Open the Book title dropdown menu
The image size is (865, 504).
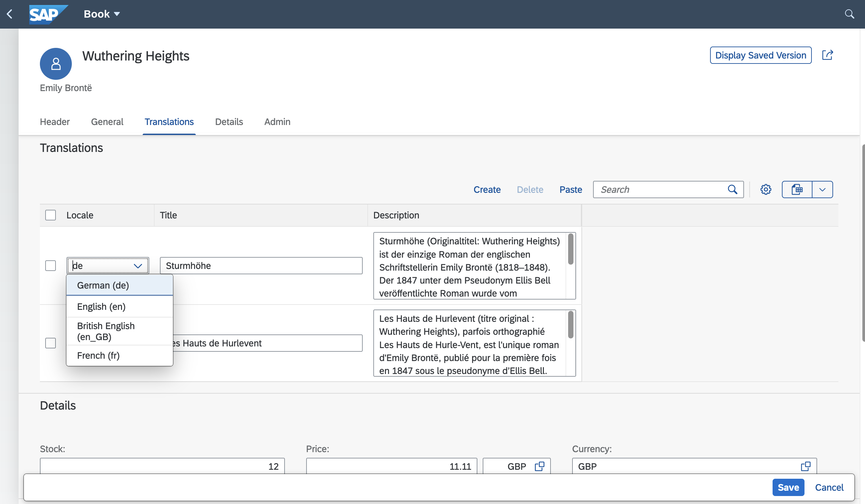click(x=102, y=14)
